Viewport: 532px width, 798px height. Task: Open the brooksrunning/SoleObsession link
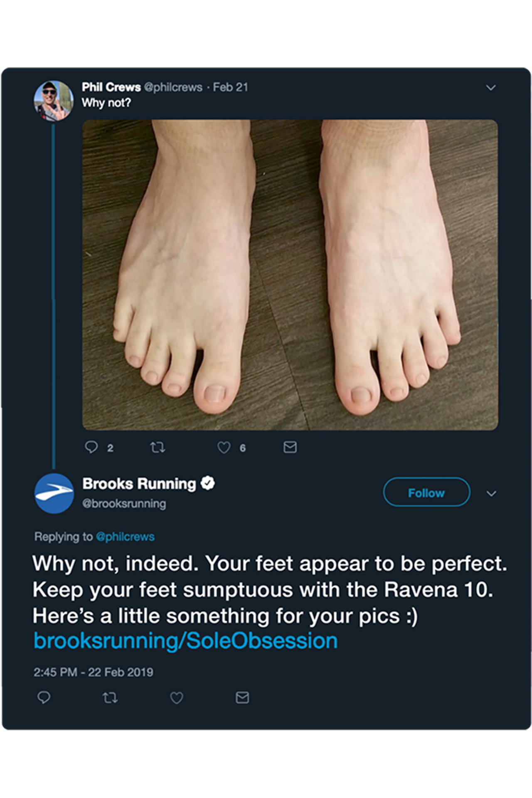point(185,641)
